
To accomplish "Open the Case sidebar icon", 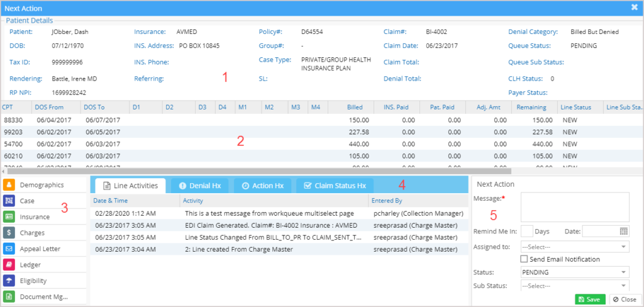I will tap(9, 201).
